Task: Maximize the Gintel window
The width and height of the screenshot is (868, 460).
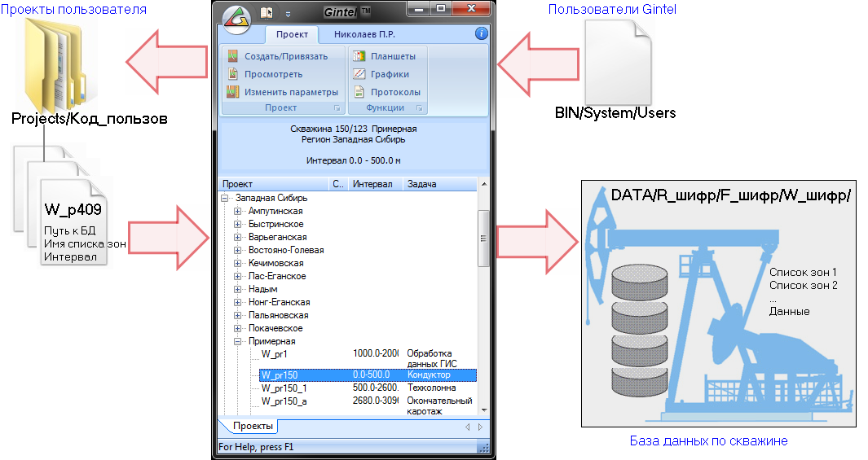Action: (441, 8)
